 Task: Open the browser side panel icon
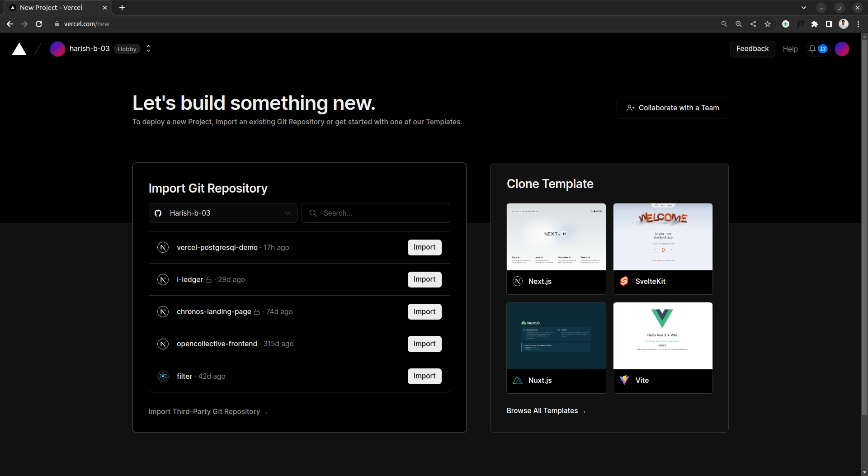pyautogui.click(x=829, y=24)
